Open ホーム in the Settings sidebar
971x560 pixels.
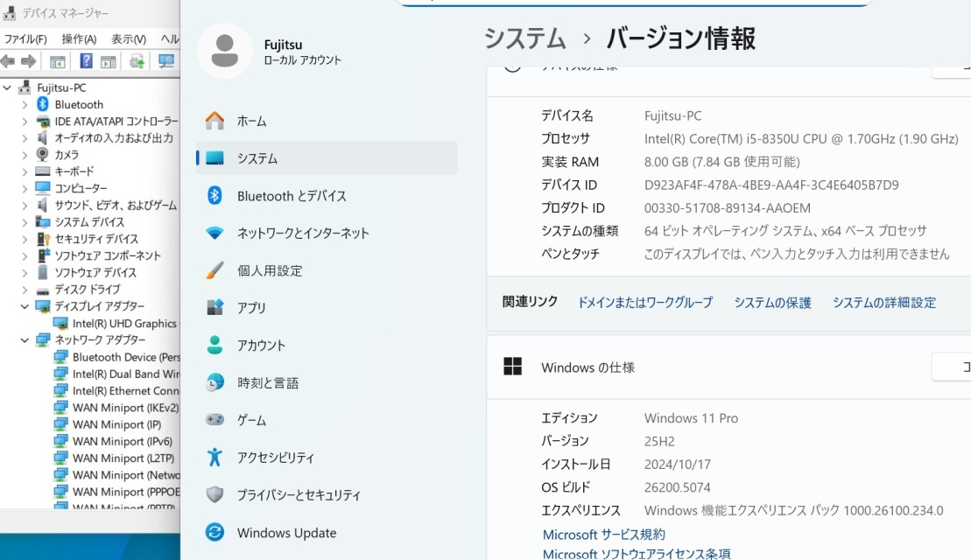click(251, 121)
